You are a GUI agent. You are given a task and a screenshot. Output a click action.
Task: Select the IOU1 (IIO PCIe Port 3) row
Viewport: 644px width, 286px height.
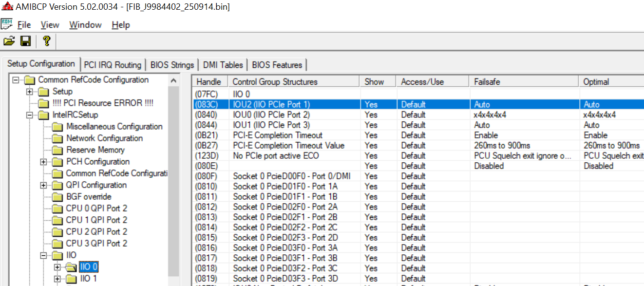(x=418, y=125)
